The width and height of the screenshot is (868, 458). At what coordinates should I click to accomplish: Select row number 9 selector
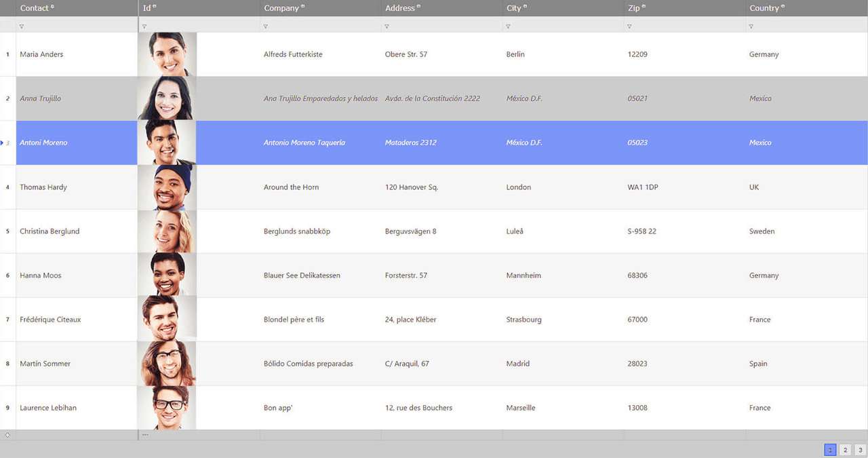[x=8, y=408]
